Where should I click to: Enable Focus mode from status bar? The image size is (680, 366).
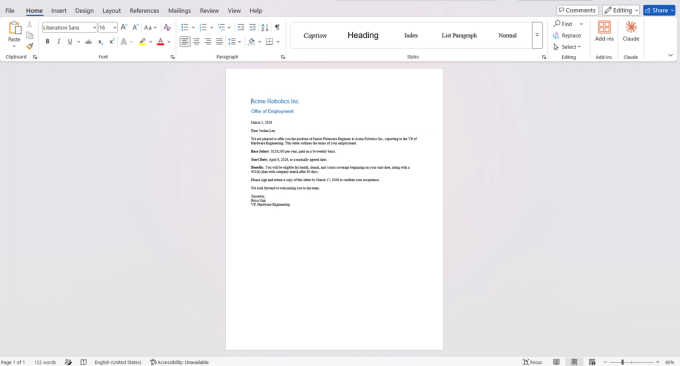(533, 362)
